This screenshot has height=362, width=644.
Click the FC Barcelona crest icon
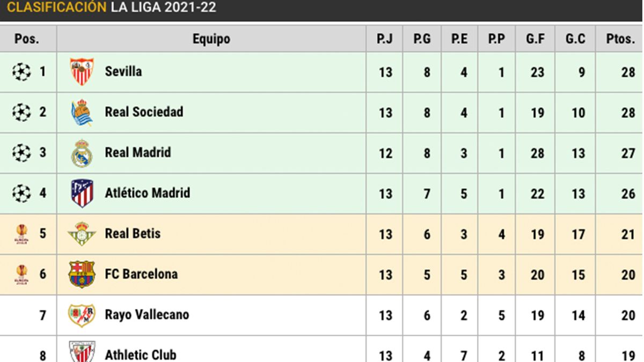pos(82,275)
